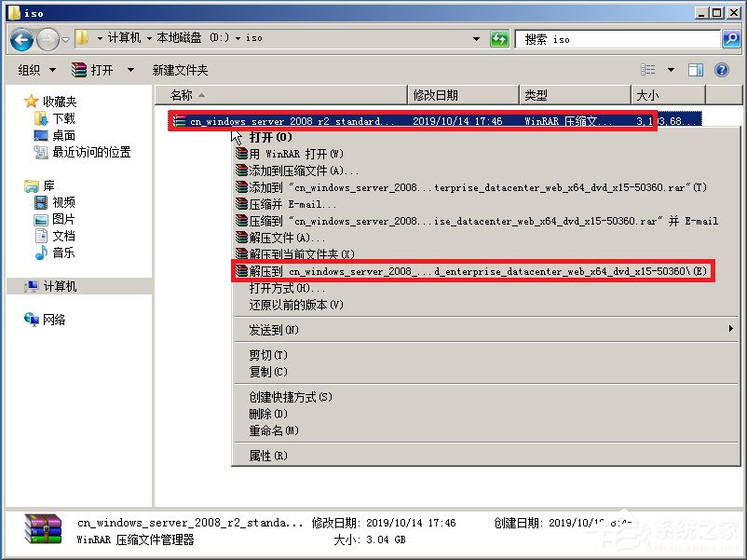This screenshot has width=747, height=560.
Task: Click the 新建文件夹 button
Action: click(x=182, y=69)
